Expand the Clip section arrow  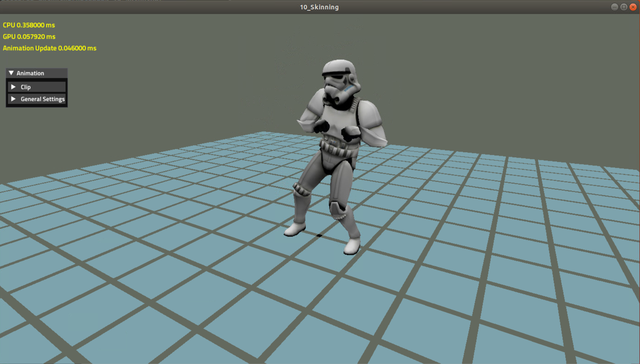13,87
